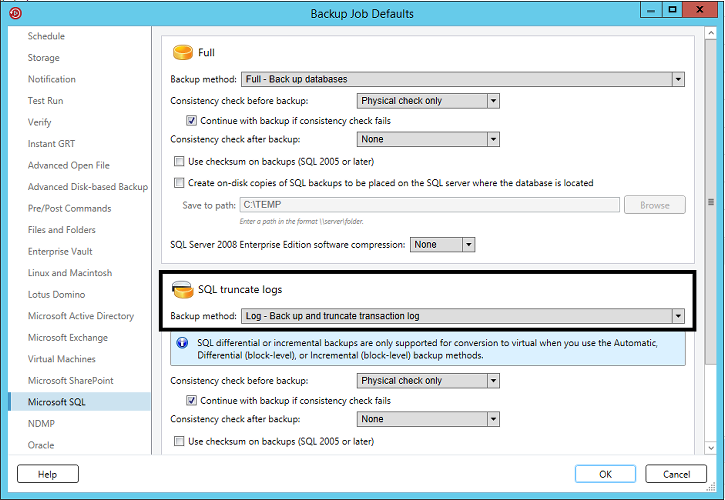Open software compression dropdown set to None
This screenshot has width=725, height=500.
pyautogui.click(x=442, y=244)
